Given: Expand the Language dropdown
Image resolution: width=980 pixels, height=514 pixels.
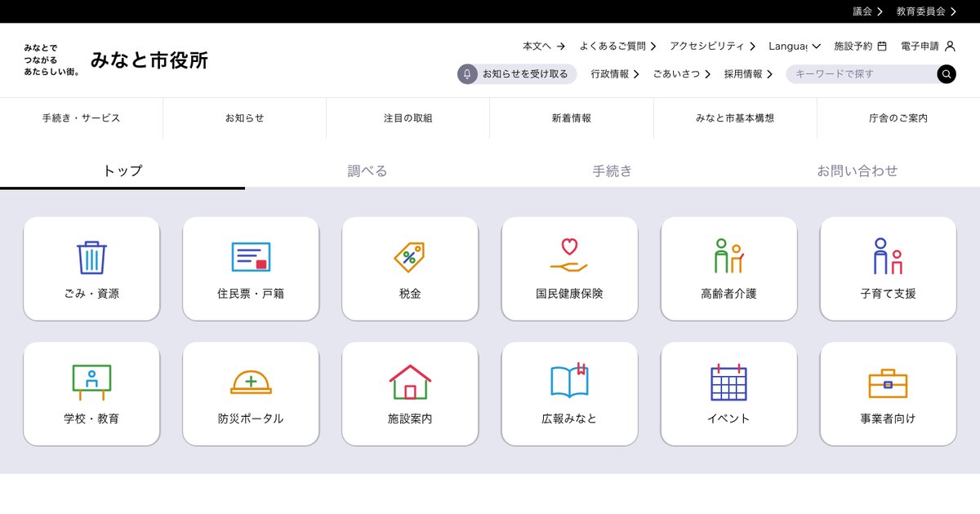Looking at the screenshot, I should tap(795, 47).
